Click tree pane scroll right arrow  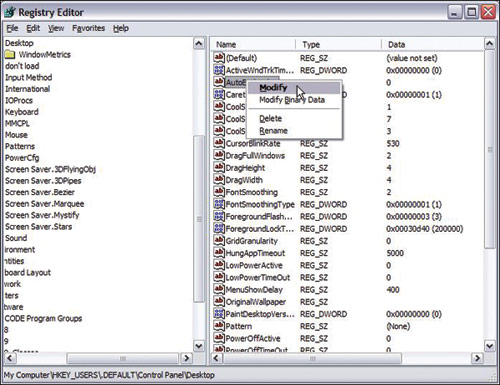click(187, 358)
